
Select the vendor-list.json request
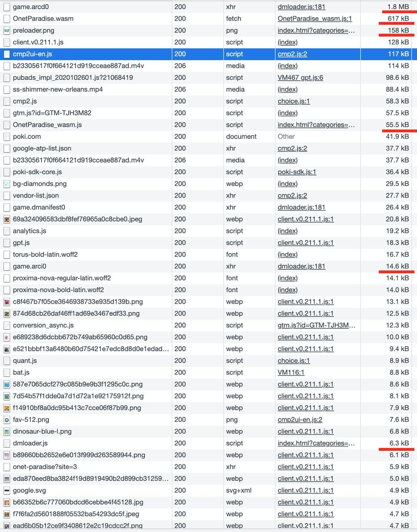(36, 196)
